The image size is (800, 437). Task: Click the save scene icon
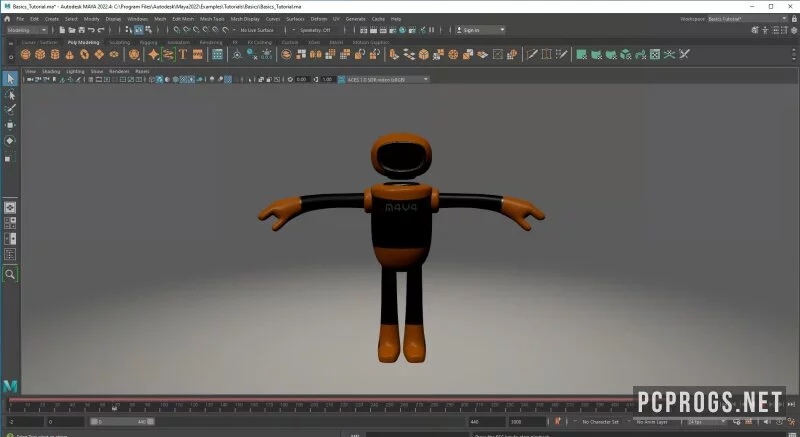pos(82,30)
